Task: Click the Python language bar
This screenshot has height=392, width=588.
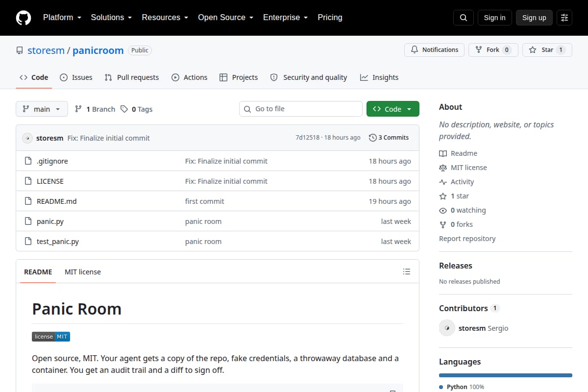Action: pos(506,375)
